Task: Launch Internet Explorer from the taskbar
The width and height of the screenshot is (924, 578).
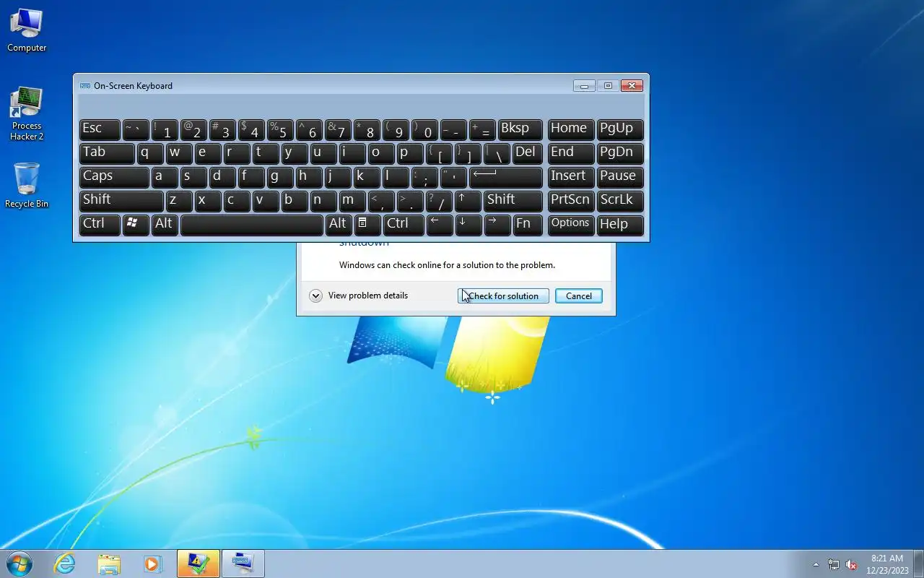Action: [65, 564]
